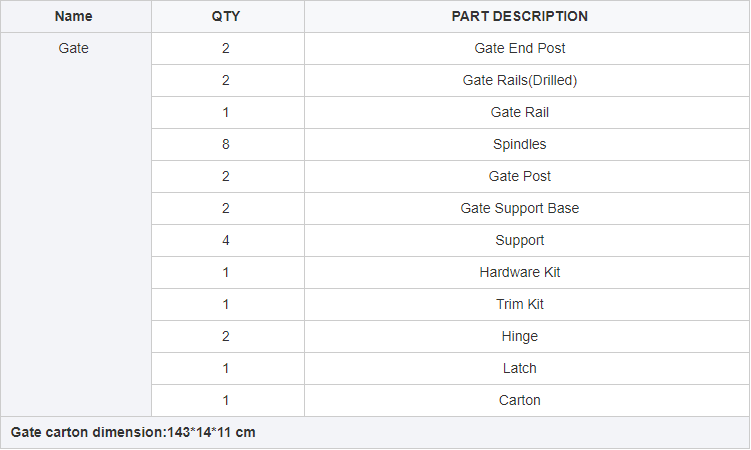This screenshot has height=450, width=751.
Task: Select the Gate name cell
Action: (x=73, y=48)
